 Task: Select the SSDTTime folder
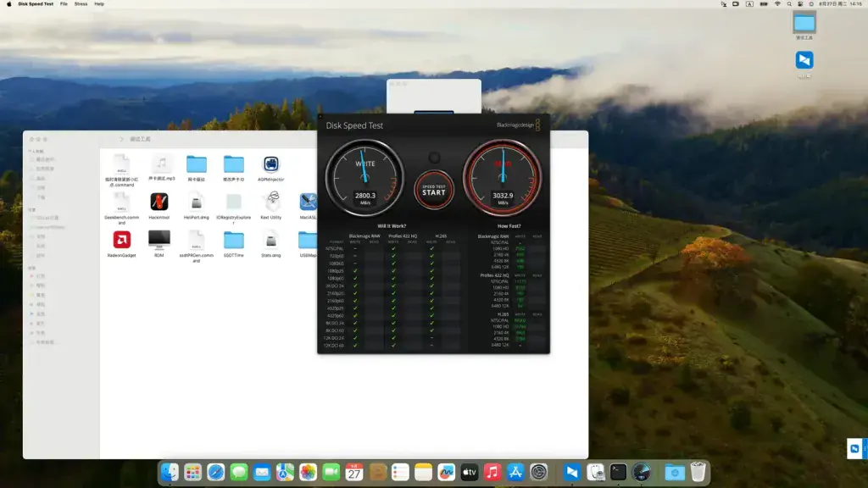(x=234, y=240)
